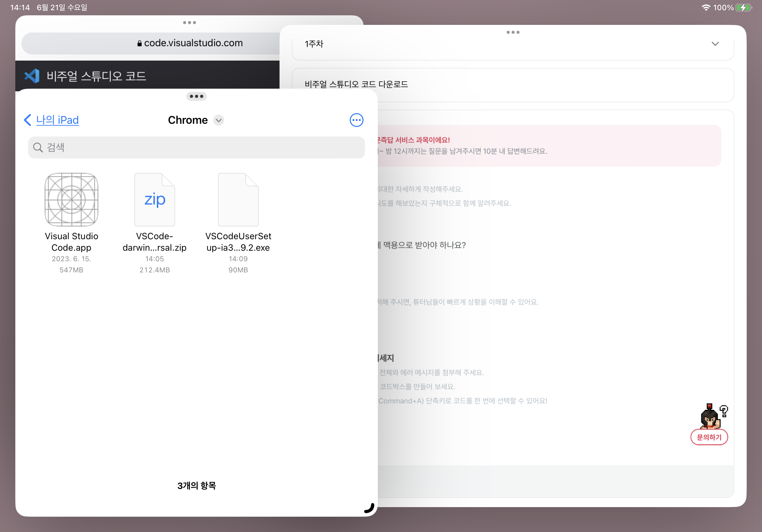Viewport: 762px width, 532px height.
Task: Open the VSCodeUserSetup exe file icon
Action: click(x=238, y=200)
